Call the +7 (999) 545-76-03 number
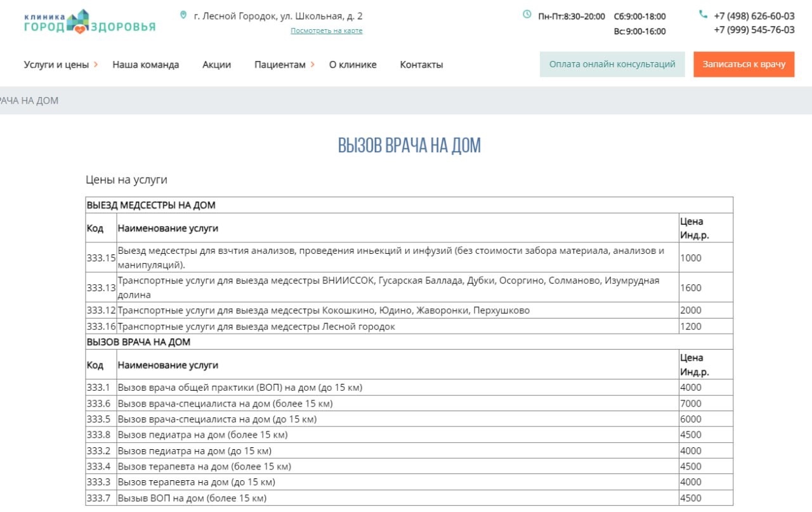The width and height of the screenshot is (812, 512). (754, 30)
